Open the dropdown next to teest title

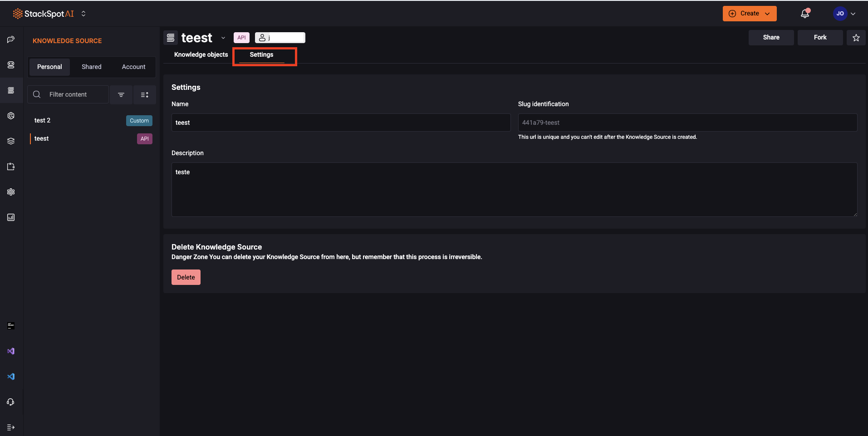tap(223, 38)
